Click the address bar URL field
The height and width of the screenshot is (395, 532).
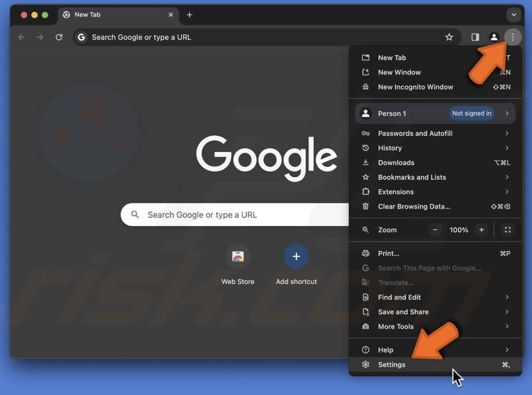coord(267,37)
